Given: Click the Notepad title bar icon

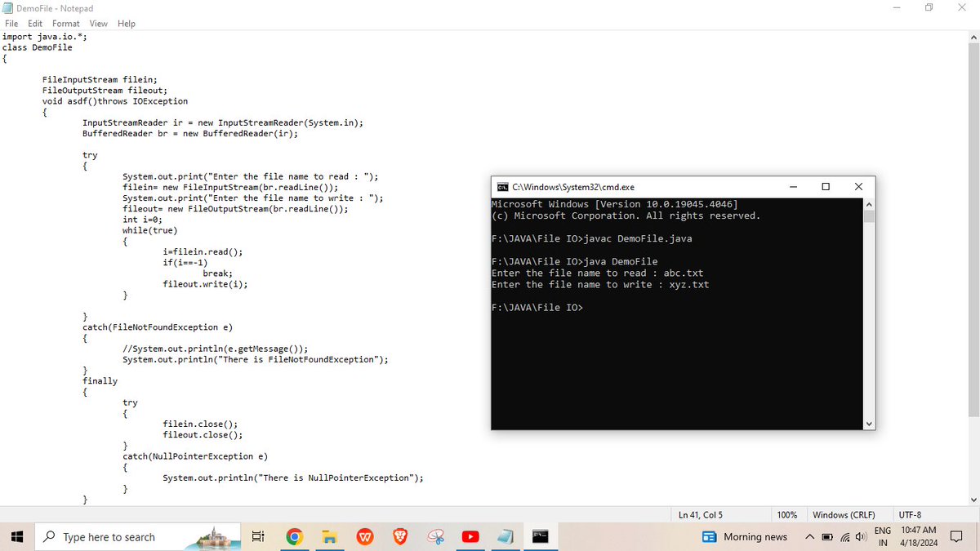Looking at the screenshot, I should [x=7, y=7].
